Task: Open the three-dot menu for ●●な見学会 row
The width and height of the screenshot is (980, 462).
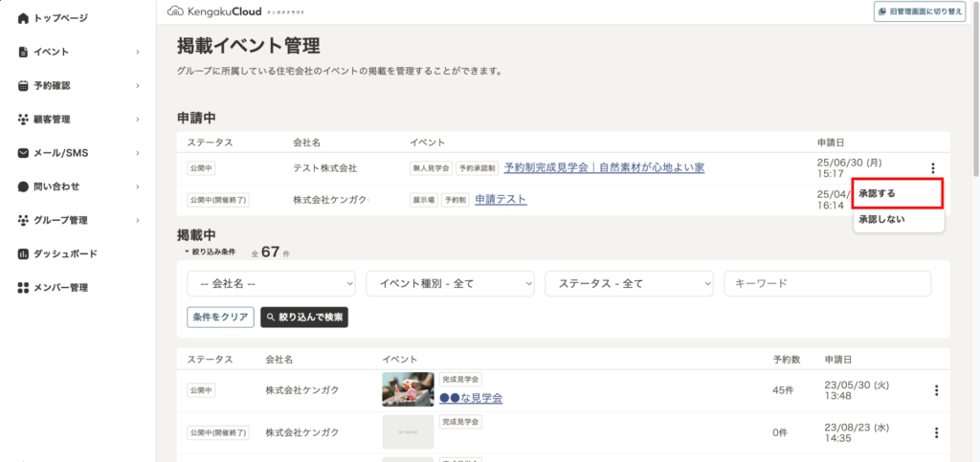Action: pyautogui.click(x=936, y=390)
